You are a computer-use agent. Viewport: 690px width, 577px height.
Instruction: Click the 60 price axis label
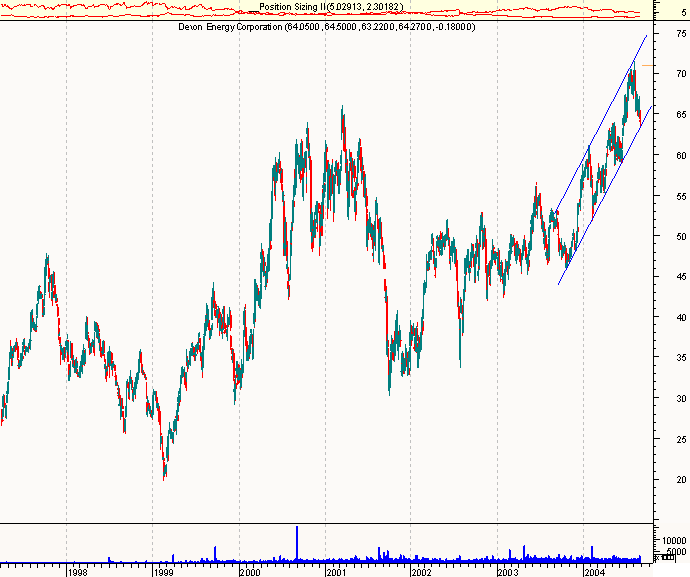click(x=681, y=155)
